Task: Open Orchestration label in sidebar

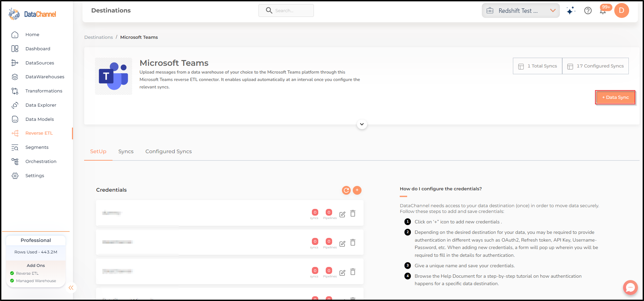Action: (x=41, y=161)
